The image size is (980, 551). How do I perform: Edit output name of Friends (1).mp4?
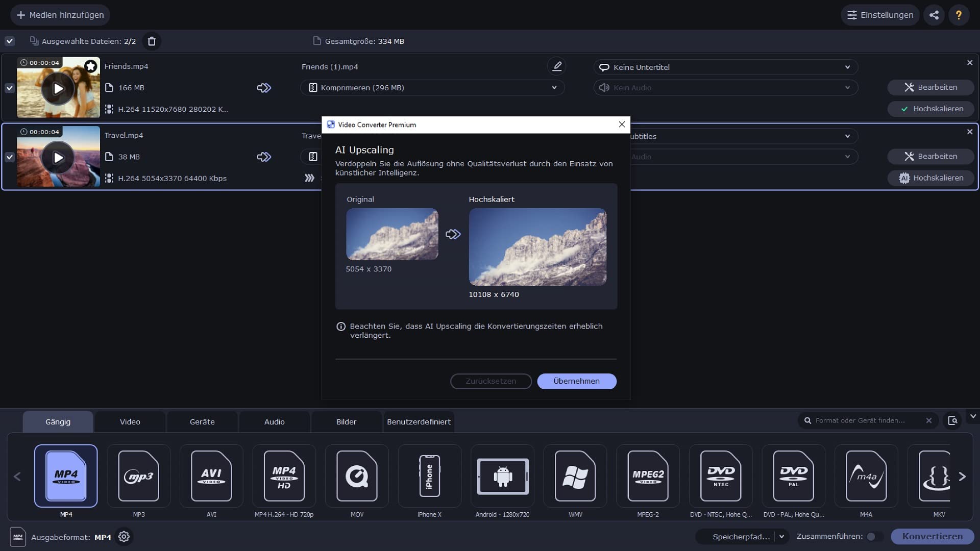[557, 66]
